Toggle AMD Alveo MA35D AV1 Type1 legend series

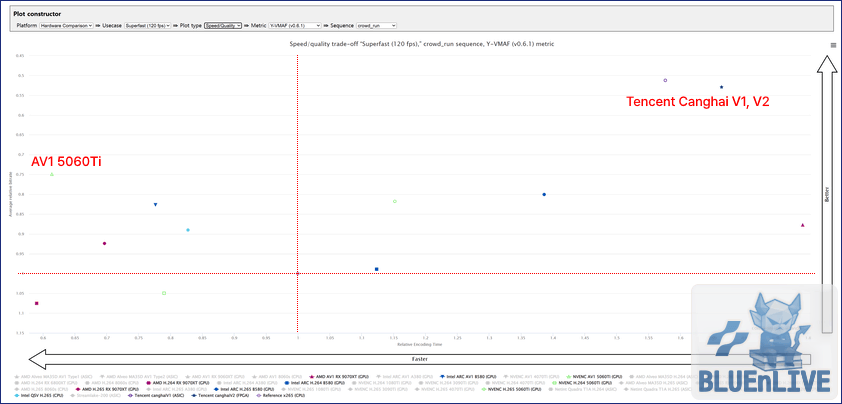click(53, 377)
